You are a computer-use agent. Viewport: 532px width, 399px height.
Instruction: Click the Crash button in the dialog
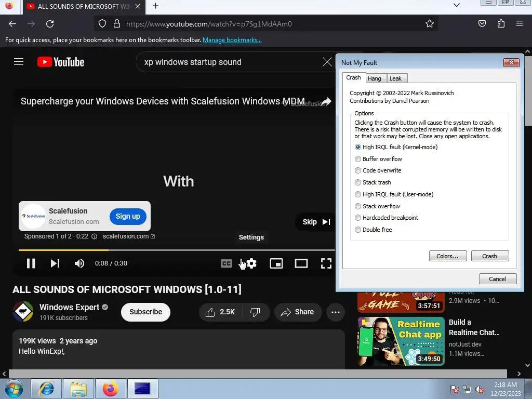coord(489,256)
